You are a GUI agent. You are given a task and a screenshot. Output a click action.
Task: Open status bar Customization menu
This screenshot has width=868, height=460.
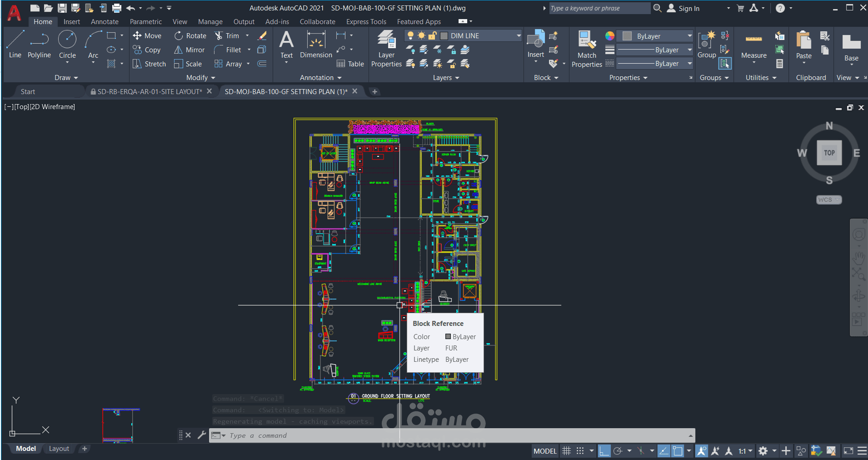[x=862, y=451]
